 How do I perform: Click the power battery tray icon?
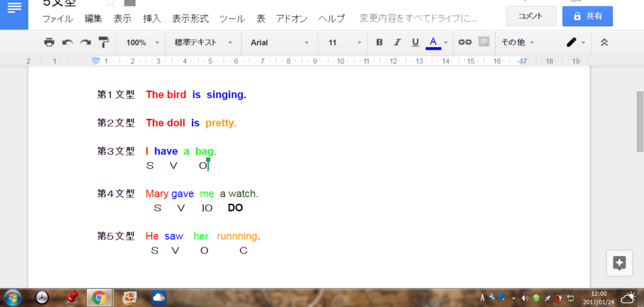tap(558, 298)
